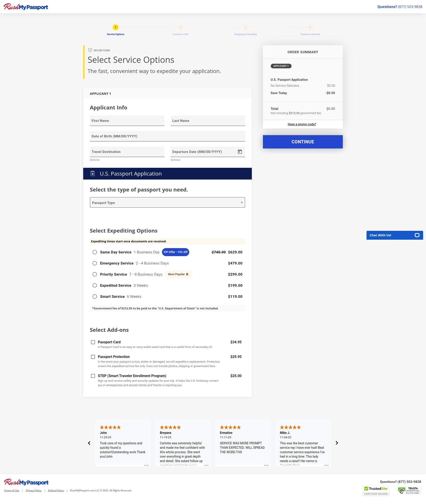Open more options on Ermatine's review
Image resolution: width=426 pixels, height=504 pixels.
(x=266, y=465)
